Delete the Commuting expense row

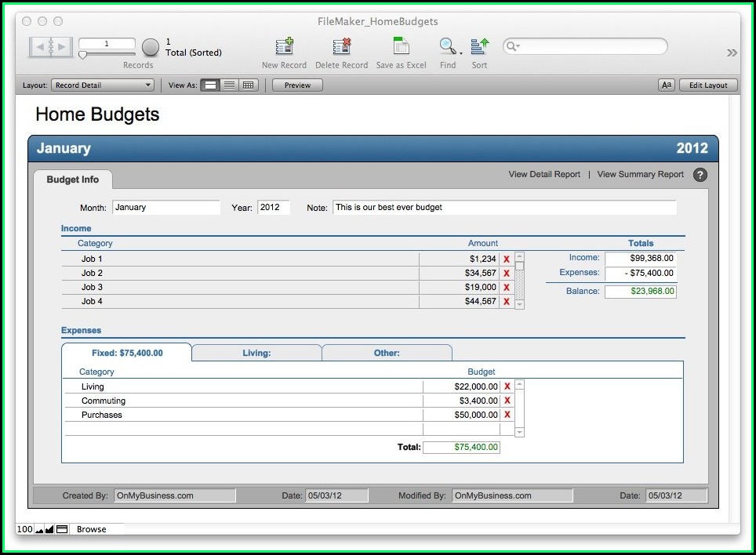(x=507, y=401)
